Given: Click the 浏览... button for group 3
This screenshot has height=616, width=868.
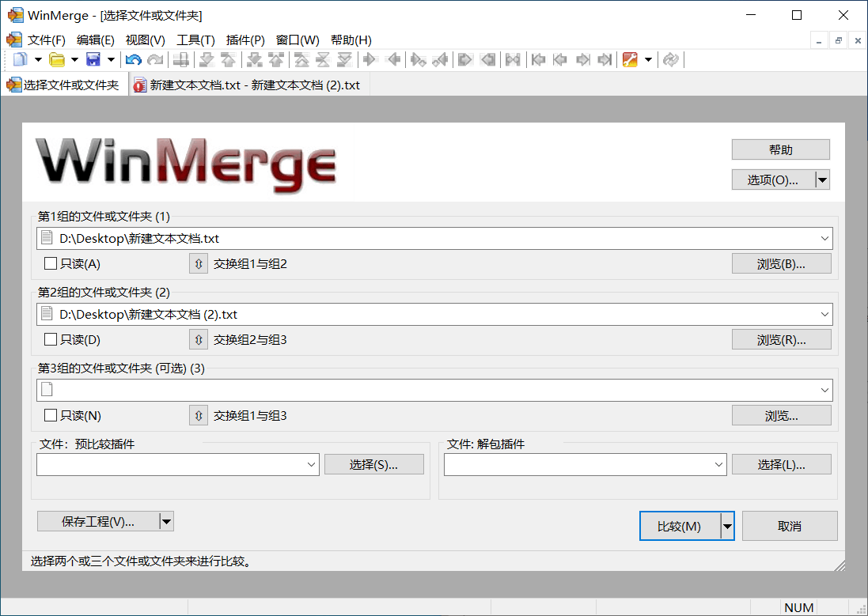Looking at the screenshot, I should (781, 415).
